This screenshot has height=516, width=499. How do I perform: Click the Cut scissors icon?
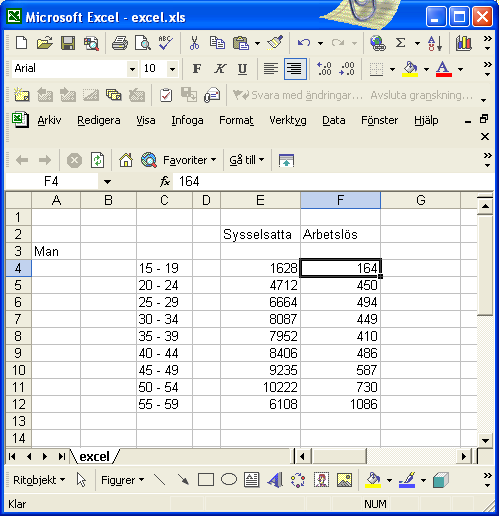coord(194,43)
